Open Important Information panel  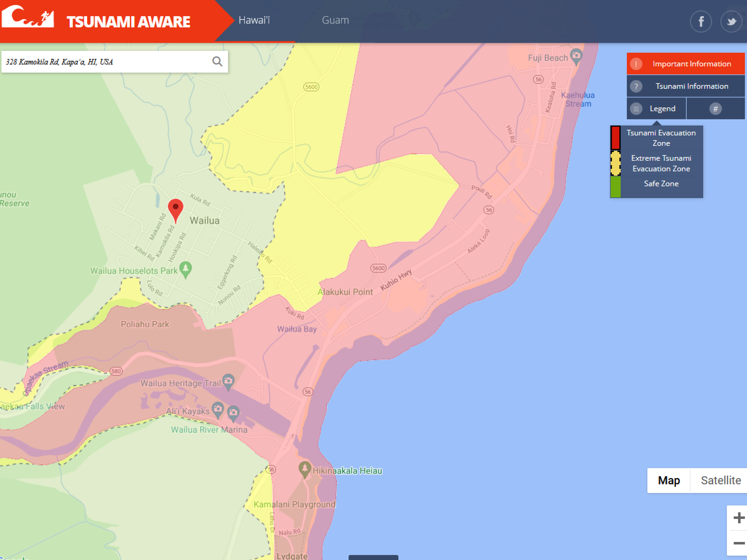click(x=686, y=64)
